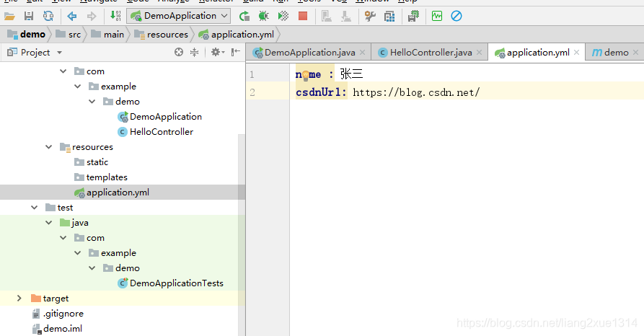The width and height of the screenshot is (644, 336).
Task: Collapse the test java folder
Action: [49, 223]
